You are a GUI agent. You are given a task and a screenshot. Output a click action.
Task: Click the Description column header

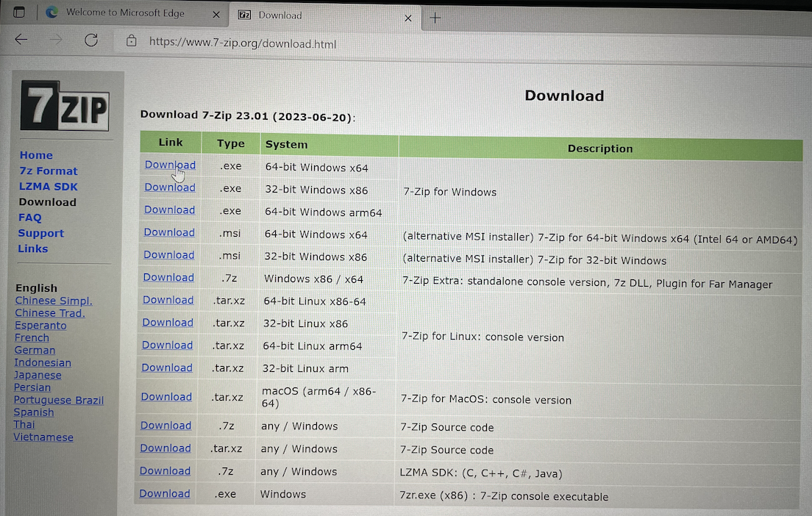tap(600, 148)
